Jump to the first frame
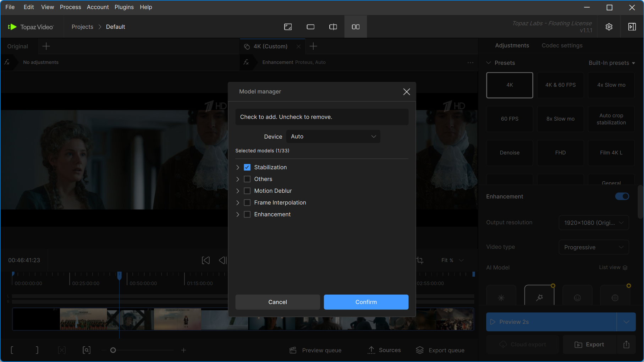This screenshot has width=644, height=362. [205, 260]
